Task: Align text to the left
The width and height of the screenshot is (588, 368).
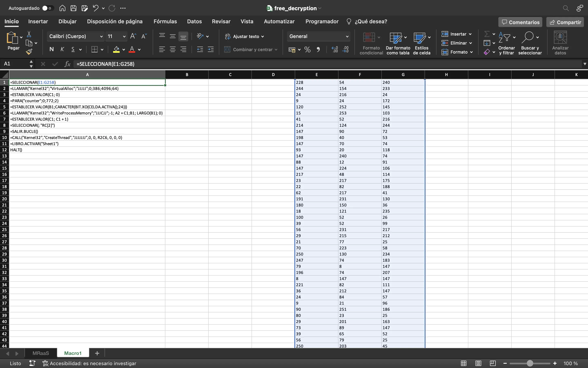Action: (162, 49)
